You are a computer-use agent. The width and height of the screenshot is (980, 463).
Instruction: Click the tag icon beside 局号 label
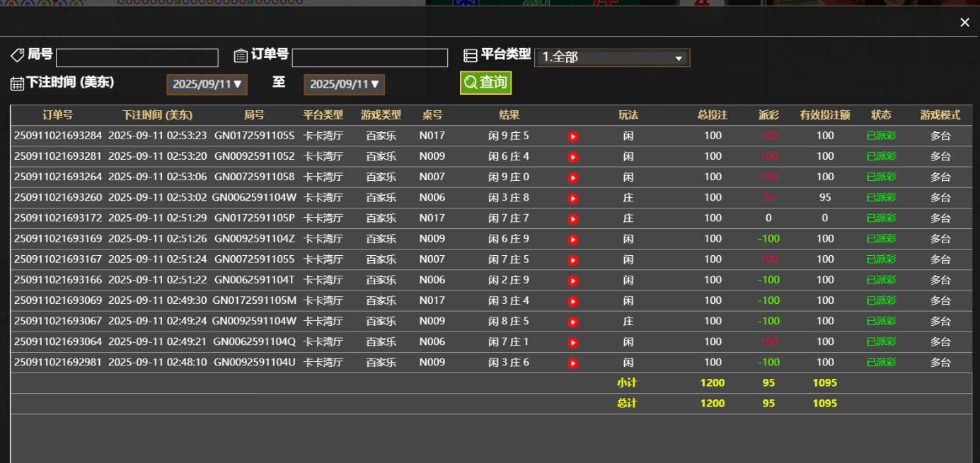[x=17, y=55]
